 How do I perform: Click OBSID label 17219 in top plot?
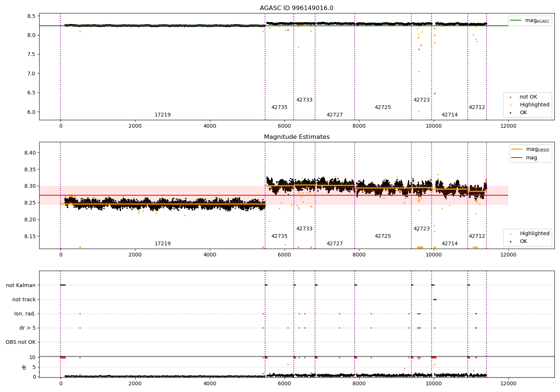point(162,115)
